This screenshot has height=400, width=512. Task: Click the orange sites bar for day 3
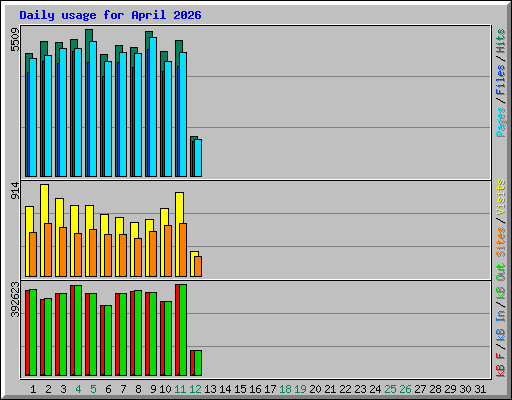tap(63, 252)
